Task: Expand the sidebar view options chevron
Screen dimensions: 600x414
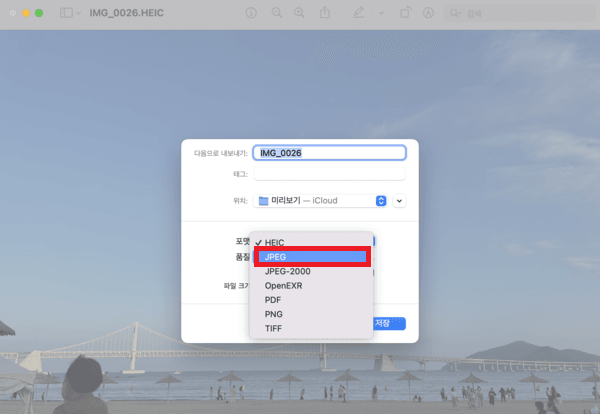Action: click(78, 13)
